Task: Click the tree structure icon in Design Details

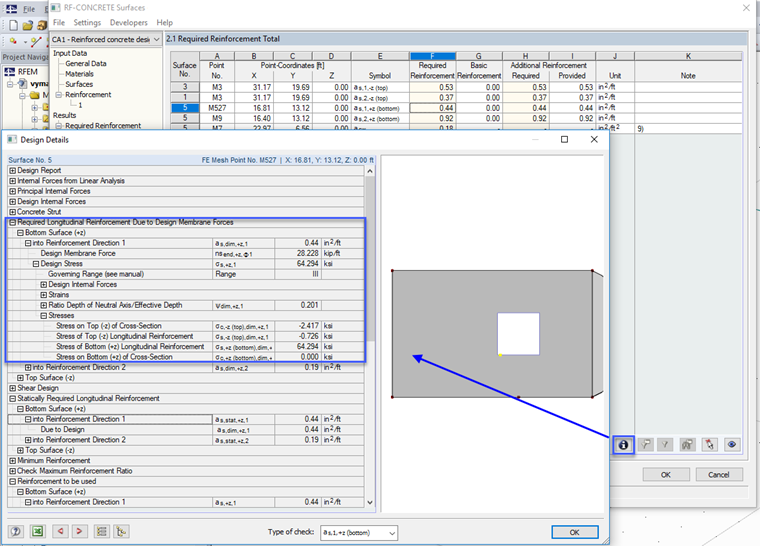Action: point(121,531)
